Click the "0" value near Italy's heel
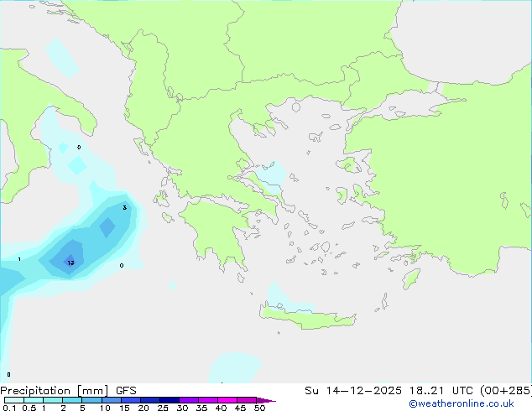This screenshot has width=532, height=411. [x=79, y=147]
